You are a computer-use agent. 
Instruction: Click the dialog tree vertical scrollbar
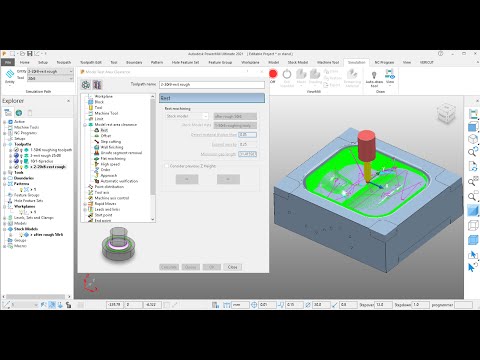pyautogui.click(x=153, y=147)
